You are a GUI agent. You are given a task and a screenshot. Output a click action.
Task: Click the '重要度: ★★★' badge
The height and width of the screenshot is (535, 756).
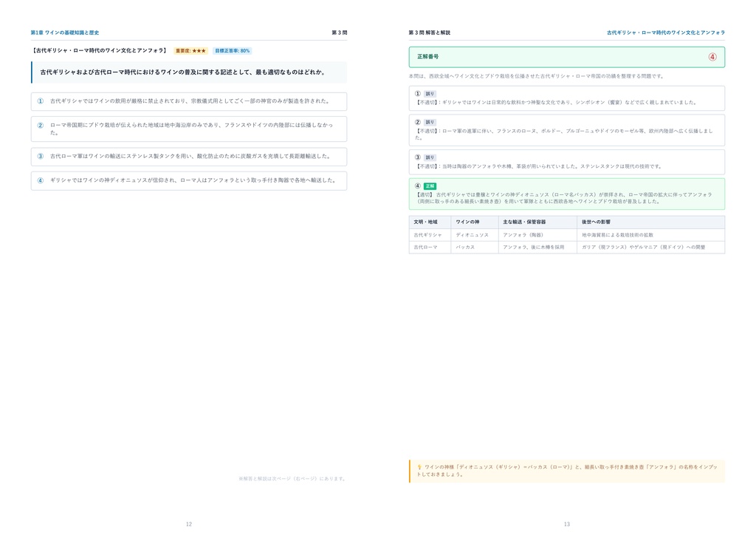(x=190, y=51)
